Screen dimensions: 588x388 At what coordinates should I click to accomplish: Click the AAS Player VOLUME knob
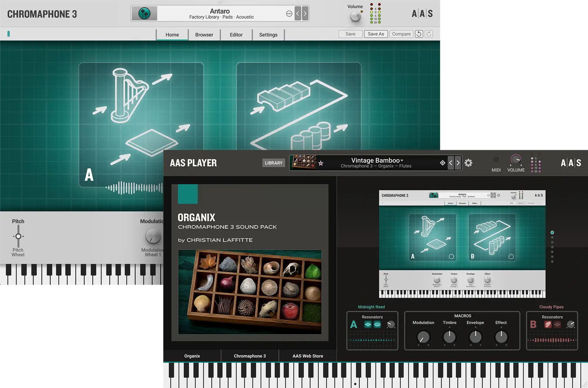tap(516, 160)
